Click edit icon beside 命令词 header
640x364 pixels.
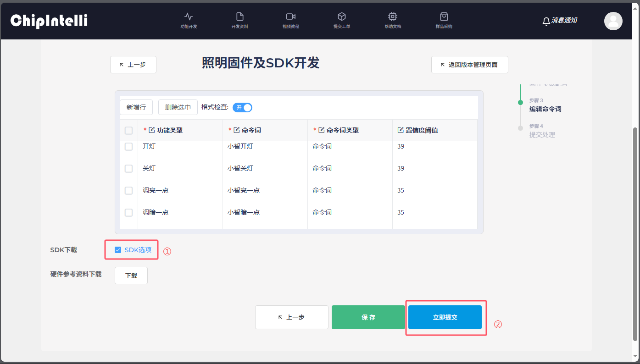[237, 130]
